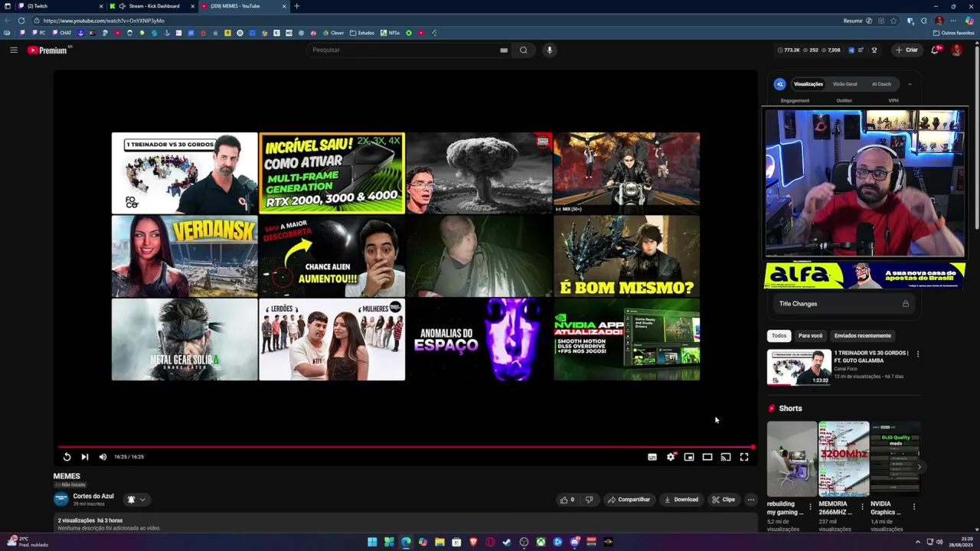The image size is (980, 551).
Task: Open the Copilot sidebar icon
Action: pyautogui.click(x=969, y=21)
